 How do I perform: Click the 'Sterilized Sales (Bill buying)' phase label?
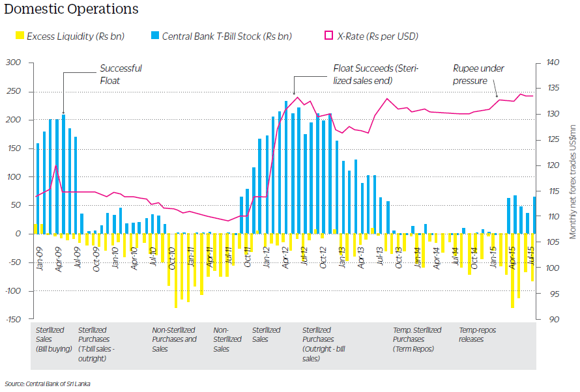53,339
